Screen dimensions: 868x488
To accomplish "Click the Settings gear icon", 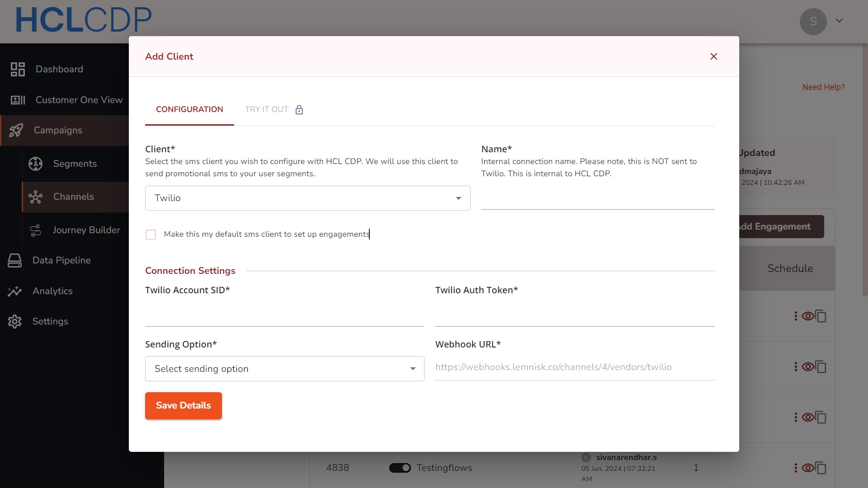I will click(x=14, y=321).
